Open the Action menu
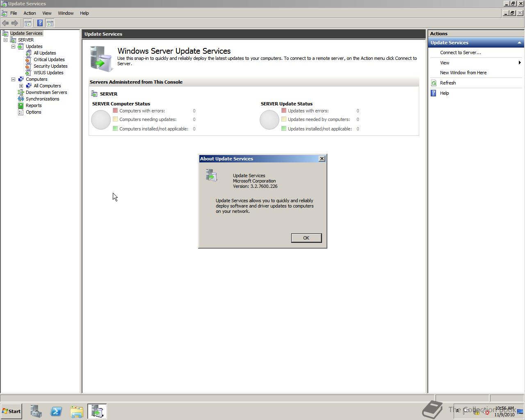The width and height of the screenshot is (525, 420). (x=30, y=13)
